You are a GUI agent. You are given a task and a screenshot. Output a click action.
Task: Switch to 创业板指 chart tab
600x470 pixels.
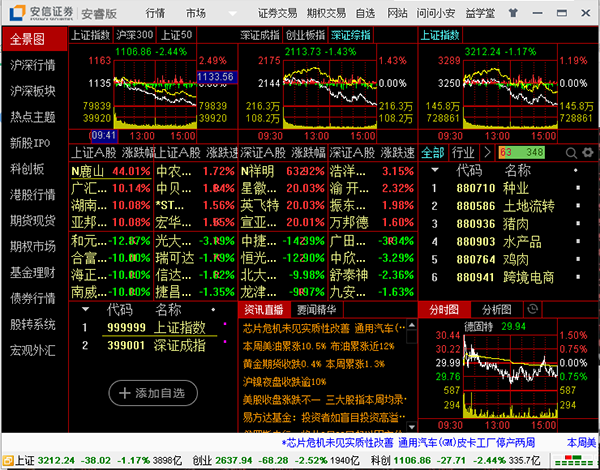(305, 35)
